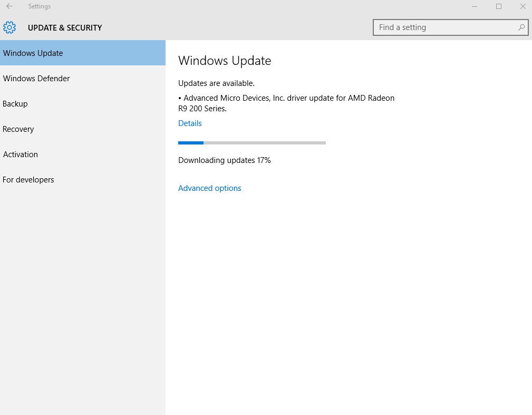The width and height of the screenshot is (532, 415).
Task: Select Windows Update in sidebar
Action: click(33, 53)
